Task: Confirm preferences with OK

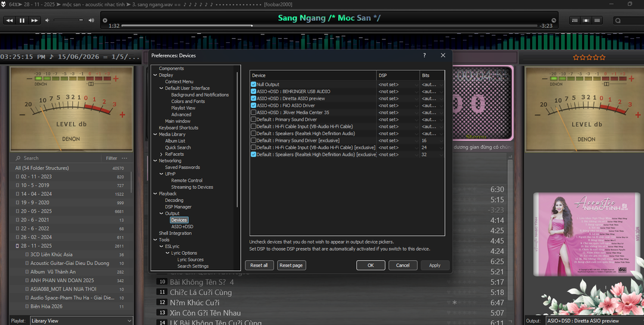Action: point(371,265)
